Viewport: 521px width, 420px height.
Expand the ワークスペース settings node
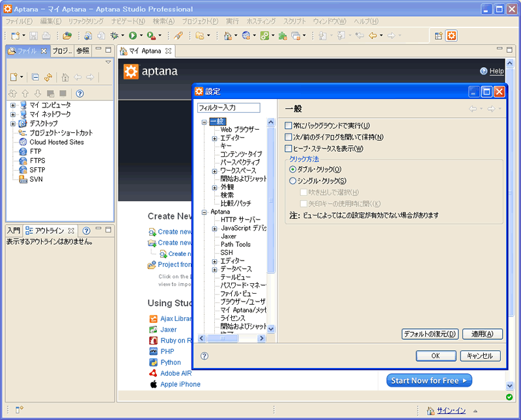[x=215, y=171]
